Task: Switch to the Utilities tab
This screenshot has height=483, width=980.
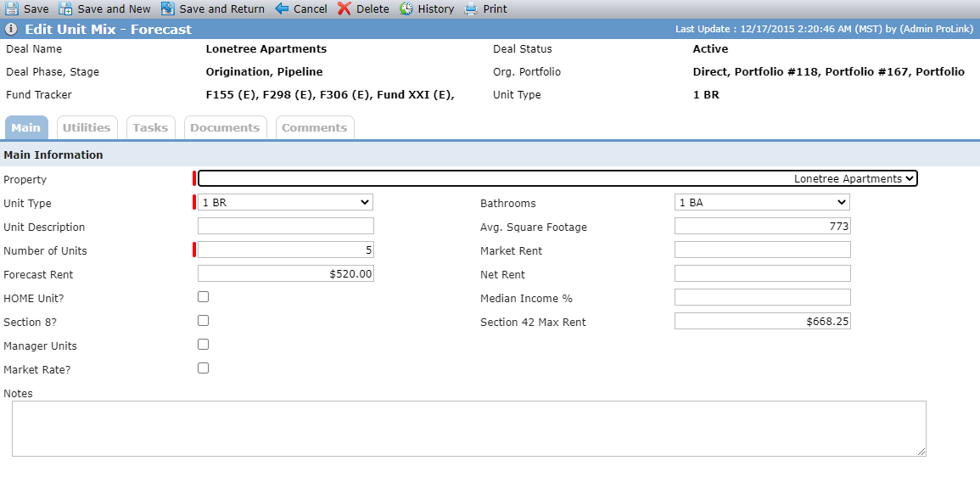Action: click(87, 127)
